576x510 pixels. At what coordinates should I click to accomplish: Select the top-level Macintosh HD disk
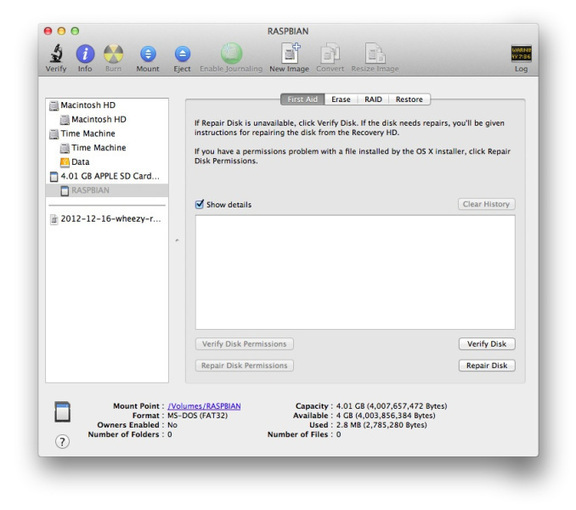[107, 105]
